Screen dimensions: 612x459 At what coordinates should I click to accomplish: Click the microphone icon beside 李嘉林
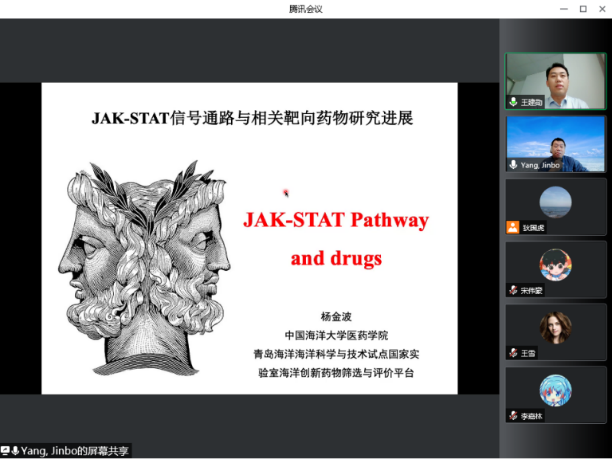[x=513, y=415]
